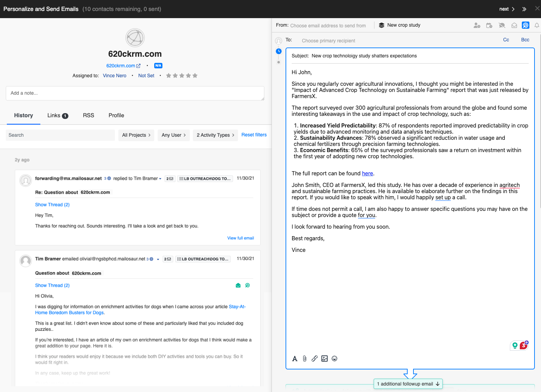The width and height of the screenshot is (541, 392).
Task: Open the All Projects filter dropdown
Action: tap(136, 135)
